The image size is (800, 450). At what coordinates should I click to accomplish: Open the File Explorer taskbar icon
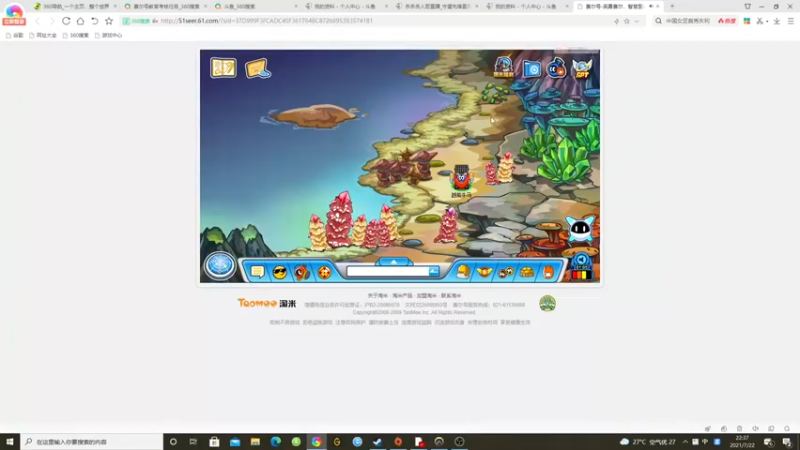[255, 442]
